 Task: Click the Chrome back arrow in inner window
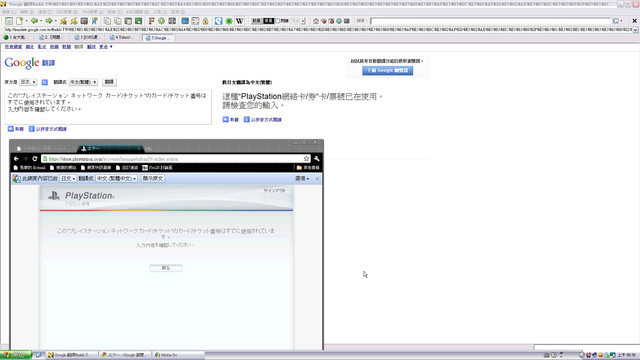(16, 159)
